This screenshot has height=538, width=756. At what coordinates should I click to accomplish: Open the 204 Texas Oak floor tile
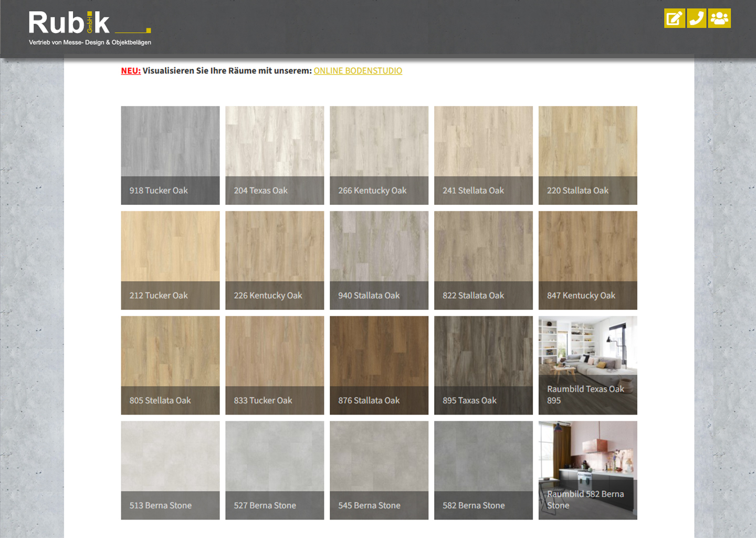coord(275,155)
